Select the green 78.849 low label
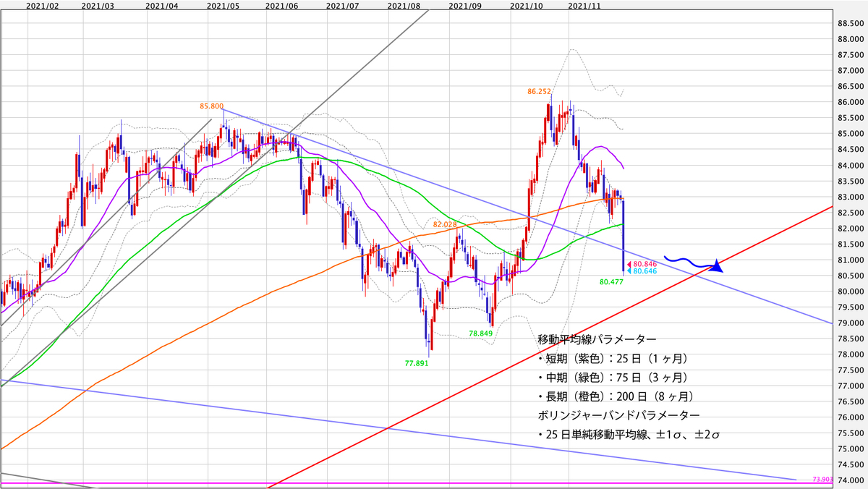Viewport: 868px width, 489px height. tap(481, 333)
